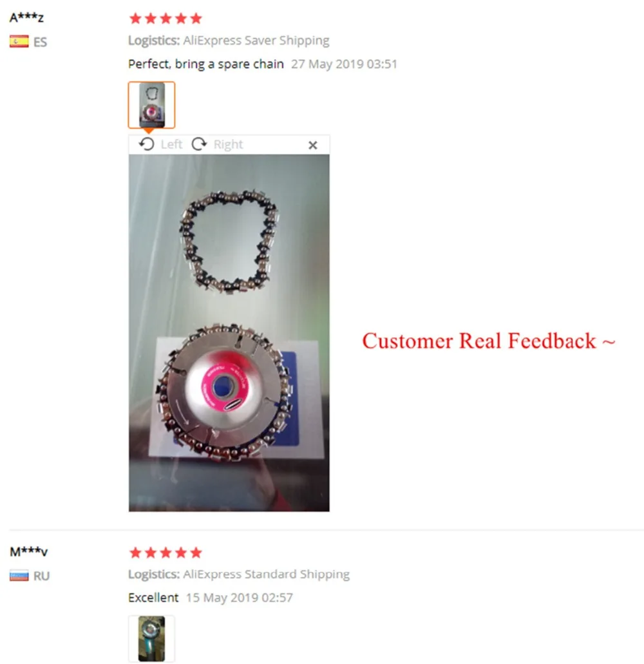Click the username A***z

click(26, 18)
